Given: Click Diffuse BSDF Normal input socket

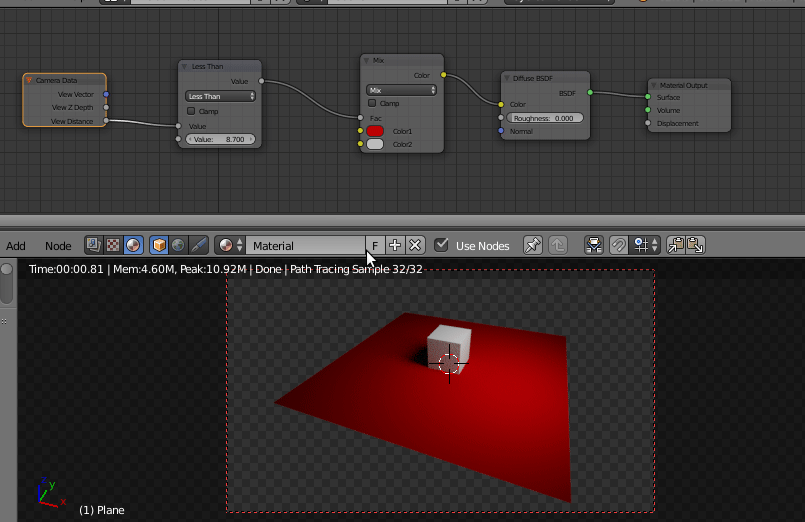Looking at the screenshot, I should pyautogui.click(x=501, y=131).
